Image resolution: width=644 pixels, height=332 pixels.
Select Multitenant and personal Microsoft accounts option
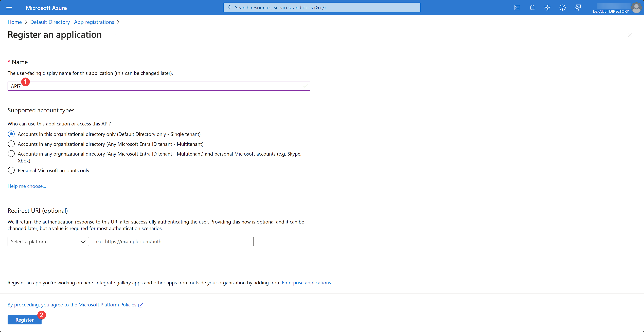(11, 154)
